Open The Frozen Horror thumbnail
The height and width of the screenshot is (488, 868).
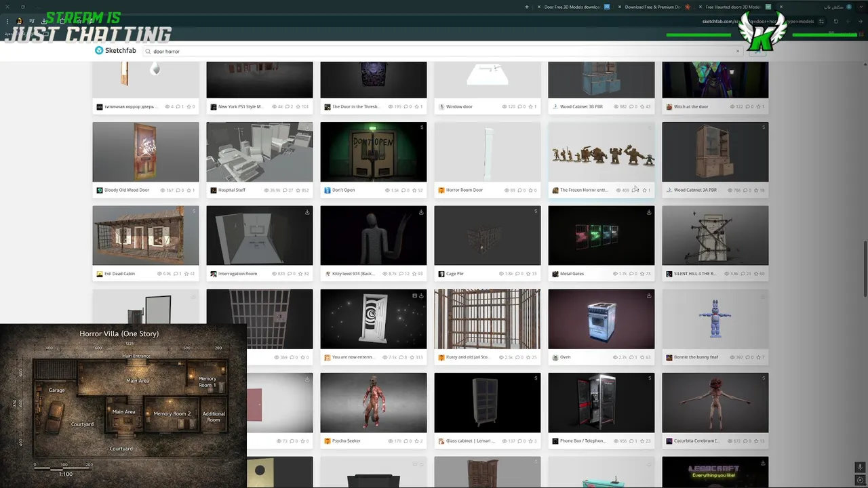point(601,152)
